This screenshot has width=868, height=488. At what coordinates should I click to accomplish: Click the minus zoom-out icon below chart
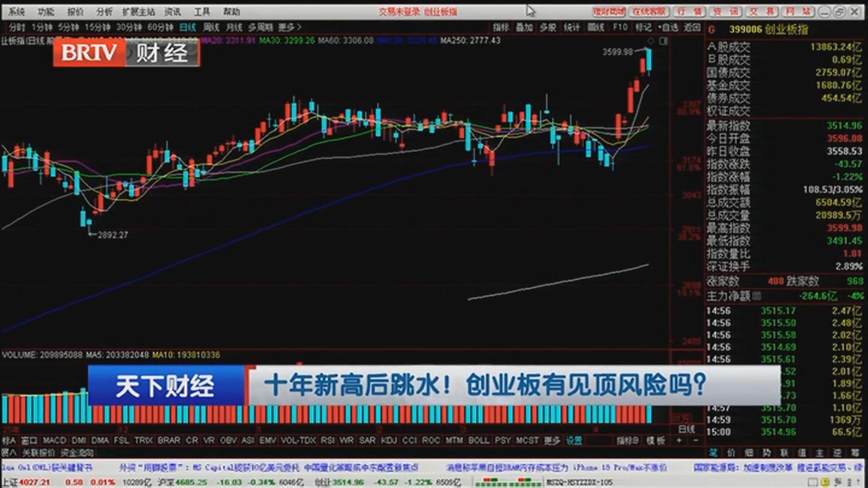pyautogui.click(x=696, y=440)
